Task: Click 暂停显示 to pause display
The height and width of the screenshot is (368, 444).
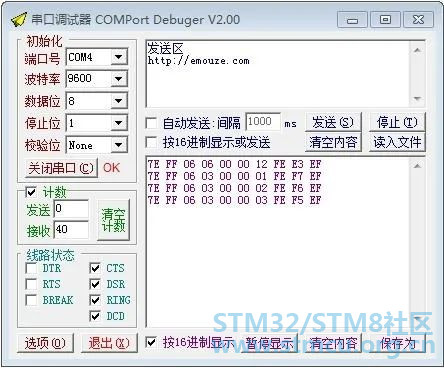Action: tap(269, 343)
